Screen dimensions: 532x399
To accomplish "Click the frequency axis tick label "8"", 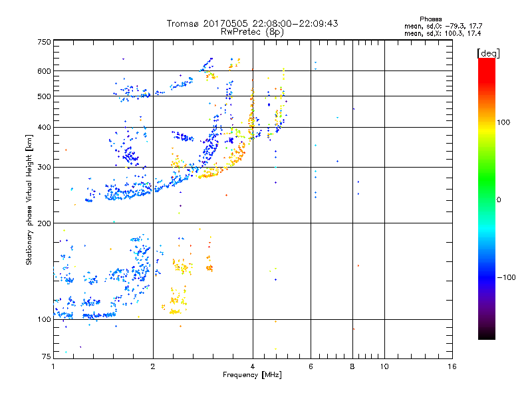I will (x=352, y=366).
